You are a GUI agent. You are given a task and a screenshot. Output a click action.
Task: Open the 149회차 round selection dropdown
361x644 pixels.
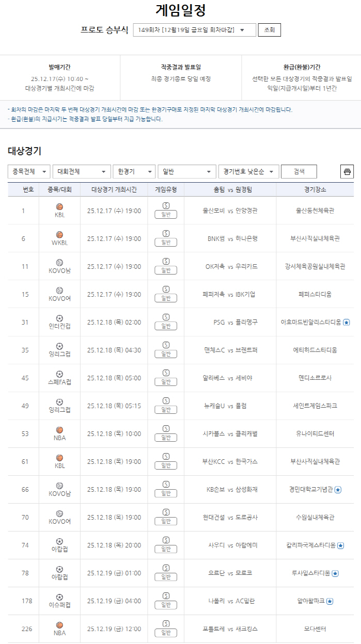(x=194, y=30)
